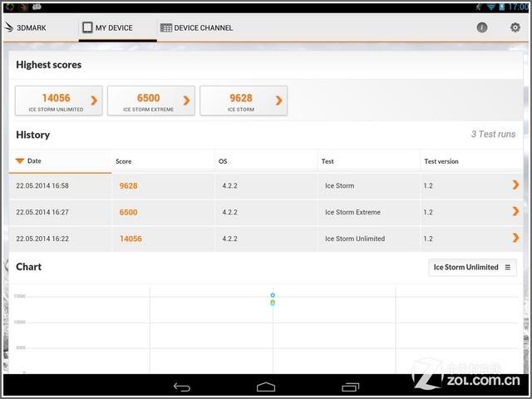Expand the 22.05.2014 16:58 Ice Storm row arrow
This screenshot has height=399, width=532.
click(x=515, y=185)
